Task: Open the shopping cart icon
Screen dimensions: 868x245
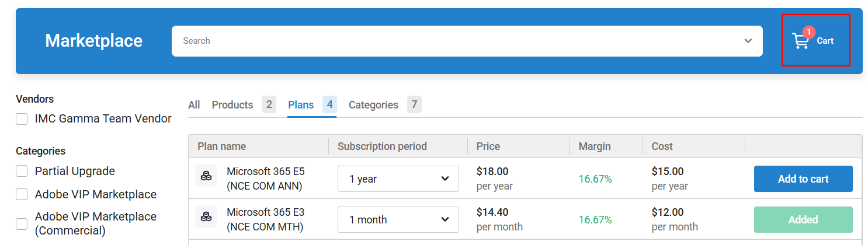Action: click(x=800, y=41)
